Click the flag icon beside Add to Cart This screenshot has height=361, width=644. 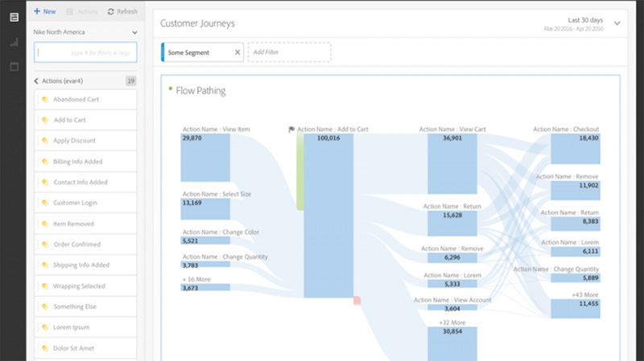point(292,129)
